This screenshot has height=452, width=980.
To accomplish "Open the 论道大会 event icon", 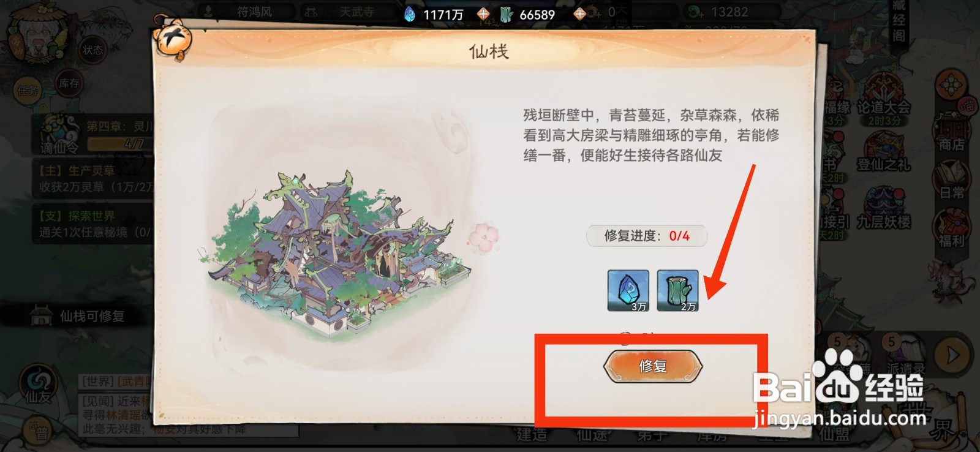I will tap(883, 97).
